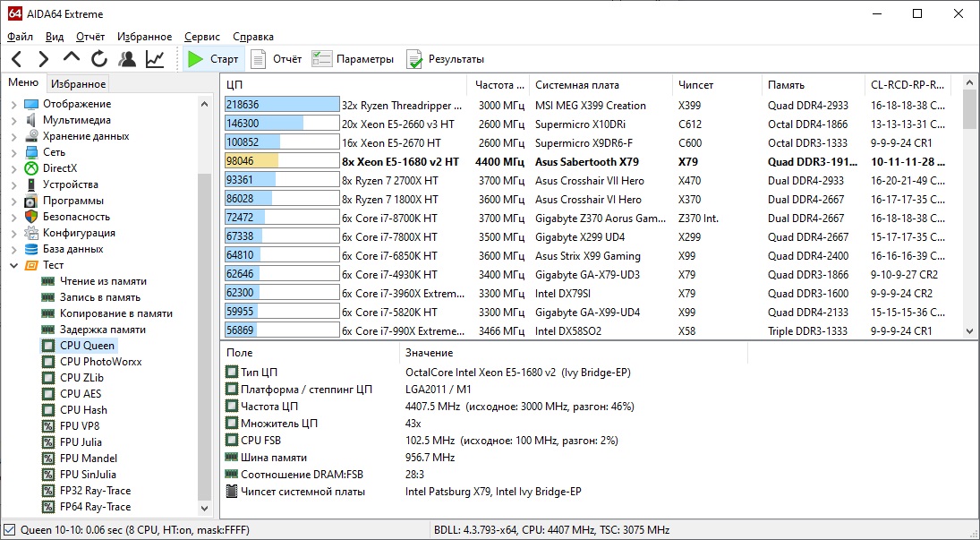Click the highlighted 98046 score bar
The width and height of the screenshot is (980, 540).
[281, 161]
